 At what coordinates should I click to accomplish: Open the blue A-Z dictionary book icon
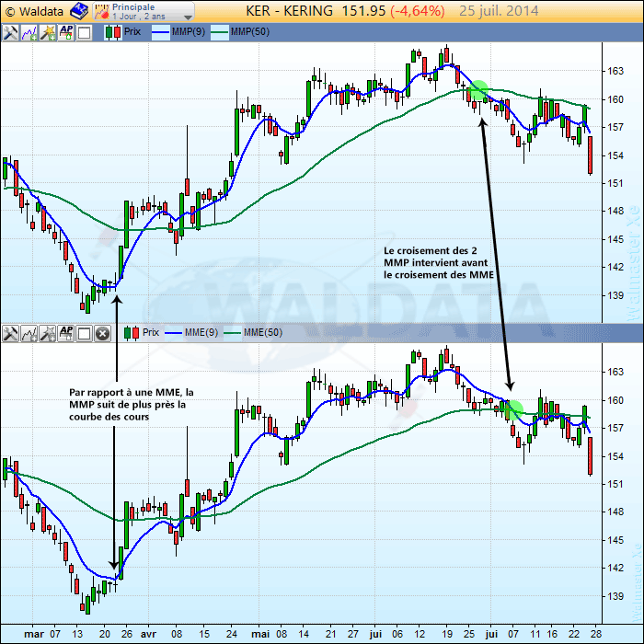pos(79,11)
